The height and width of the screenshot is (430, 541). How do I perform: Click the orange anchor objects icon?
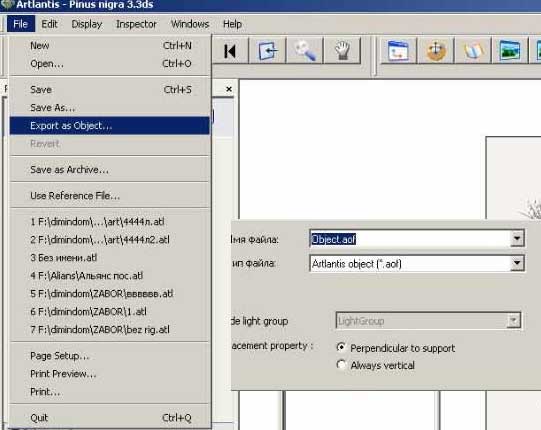click(x=435, y=51)
